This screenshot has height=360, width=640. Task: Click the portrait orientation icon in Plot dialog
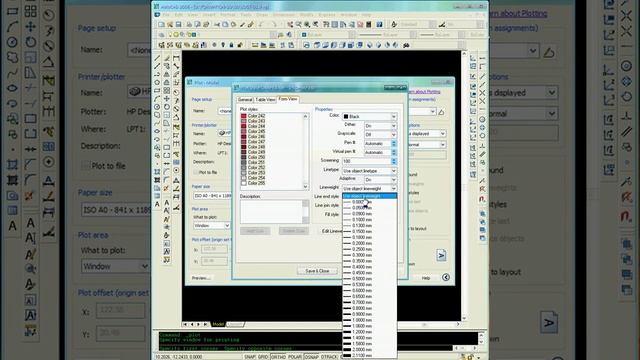441,256
